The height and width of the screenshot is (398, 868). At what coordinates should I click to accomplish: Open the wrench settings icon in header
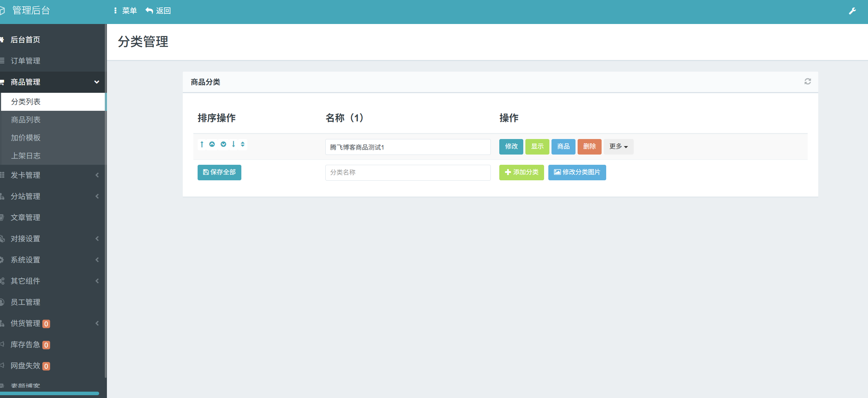tap(852, 11)
